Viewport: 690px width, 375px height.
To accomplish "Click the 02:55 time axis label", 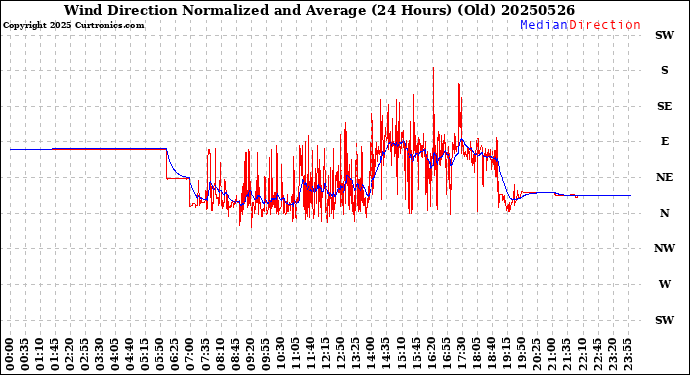I will click(x=85, y=355).
